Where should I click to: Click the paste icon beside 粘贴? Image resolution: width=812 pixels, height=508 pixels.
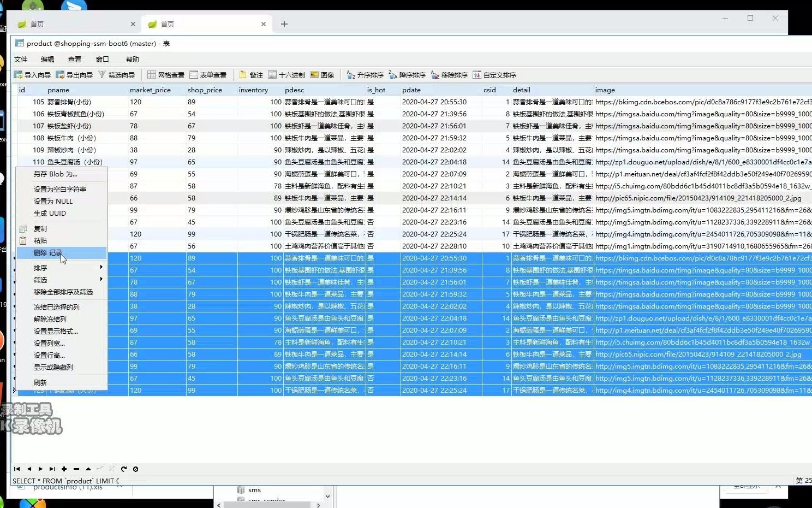tap(23, 240)
